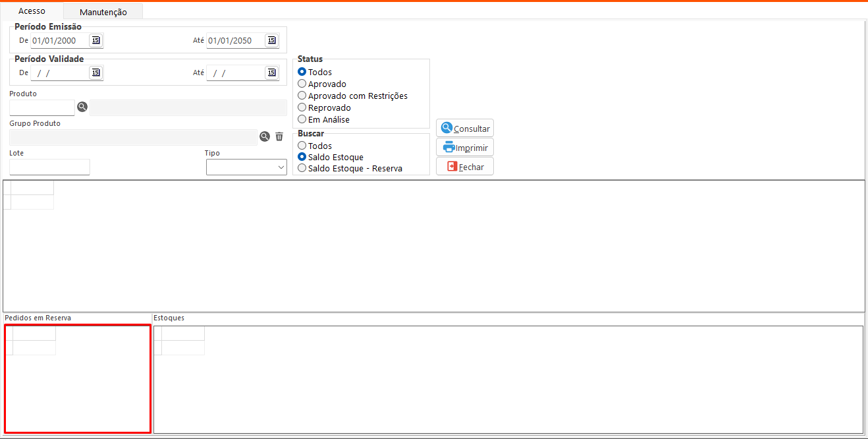Click the Consultar button
Screen dimensions: 868x439
click(465, 129)
